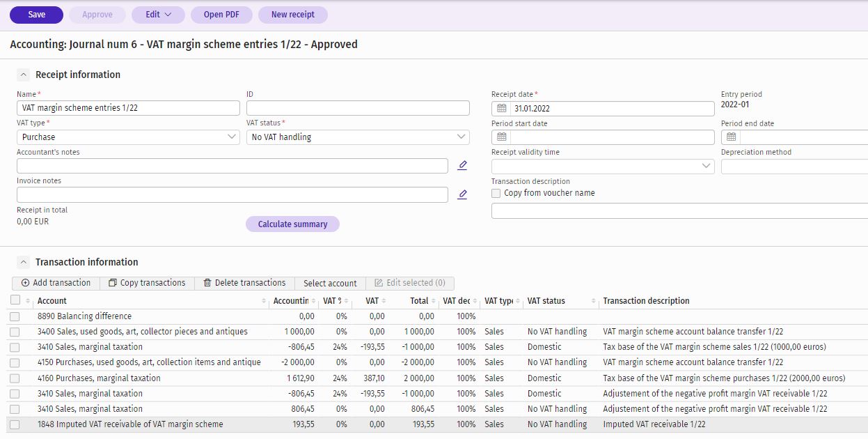Image resolution: width=868 pixels, height=439 pixels.
Task: Click Delete transactions toolbar button
Action: click(244, 283)
